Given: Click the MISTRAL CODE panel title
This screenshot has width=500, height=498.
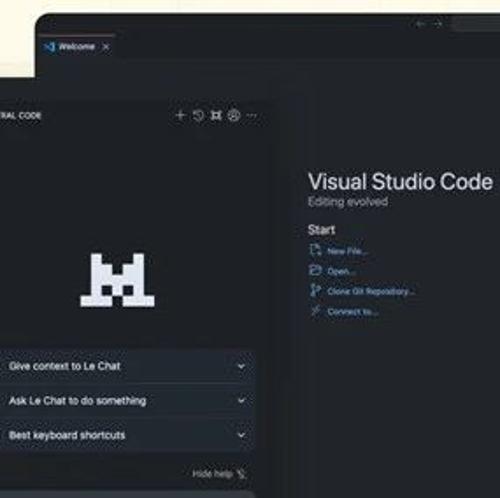Looking at the screenshot, I should (x=20, y=116).
